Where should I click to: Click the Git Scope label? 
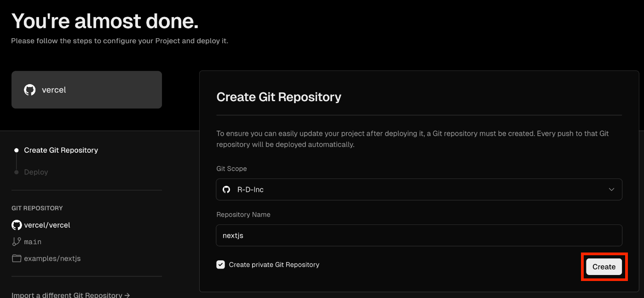(231, 169)
